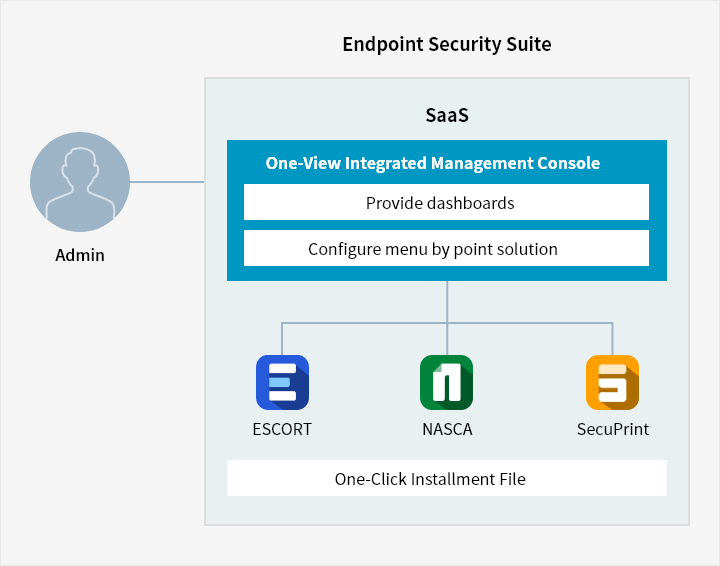Select Configure menu by point solution box

(446, 248)
